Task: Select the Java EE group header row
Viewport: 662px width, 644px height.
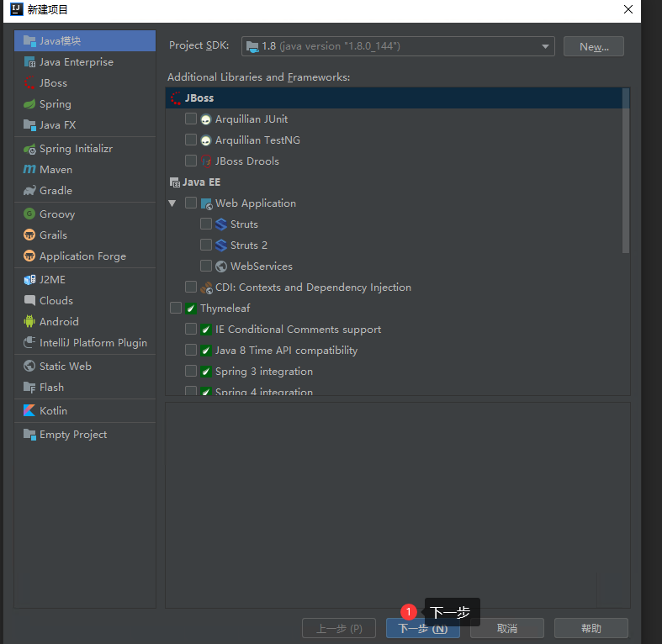Action: pyautogui.click(x=394, y=182)
